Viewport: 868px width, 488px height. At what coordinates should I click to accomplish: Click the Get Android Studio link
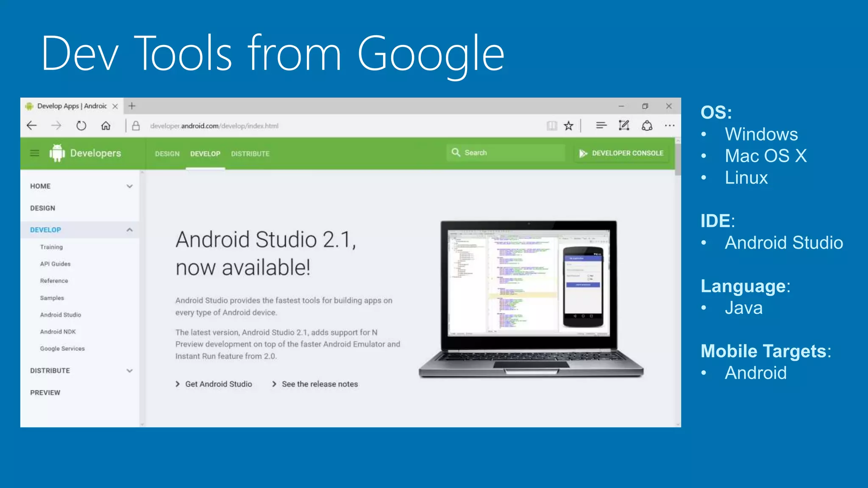[214, 384]
